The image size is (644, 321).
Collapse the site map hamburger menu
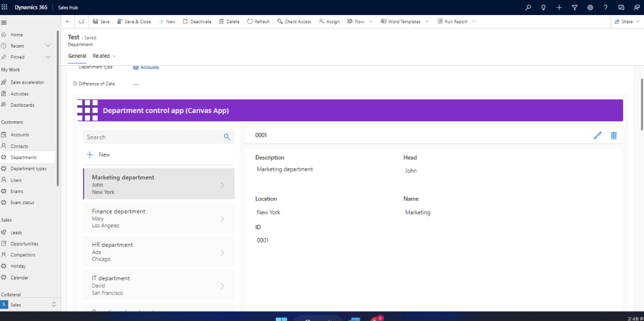4,22
